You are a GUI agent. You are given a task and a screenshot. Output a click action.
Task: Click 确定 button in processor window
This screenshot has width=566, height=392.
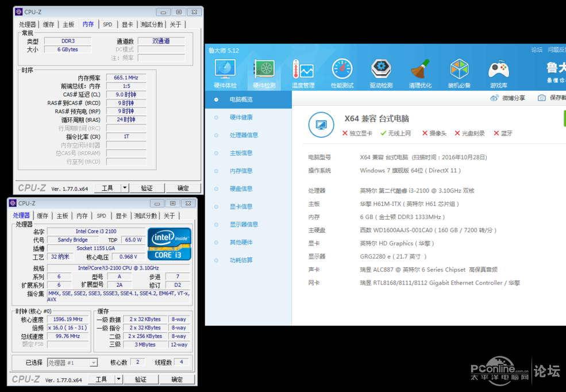(x=177, y=379)
